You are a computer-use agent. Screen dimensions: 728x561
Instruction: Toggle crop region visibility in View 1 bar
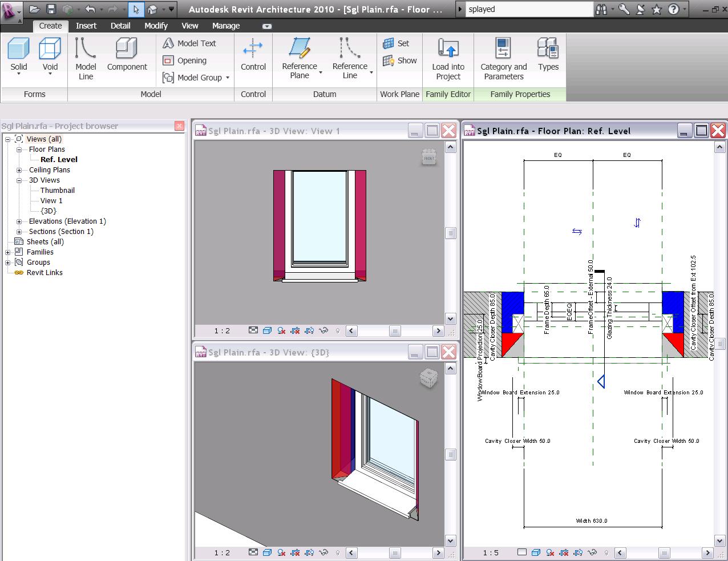309,330
